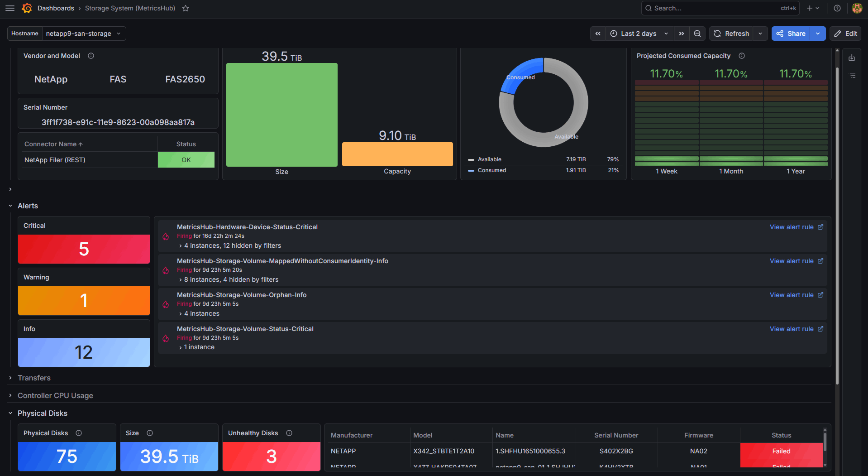The height and width of the screenshot is (476, 868).
Task: Sort by Connector Name column header
Action: [x=53, y=144]
